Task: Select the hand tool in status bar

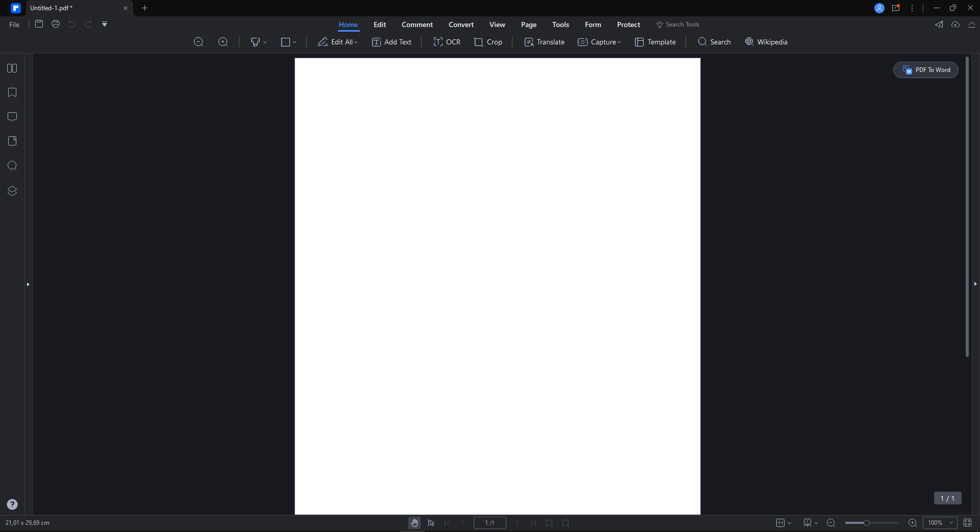Action: 414,523
